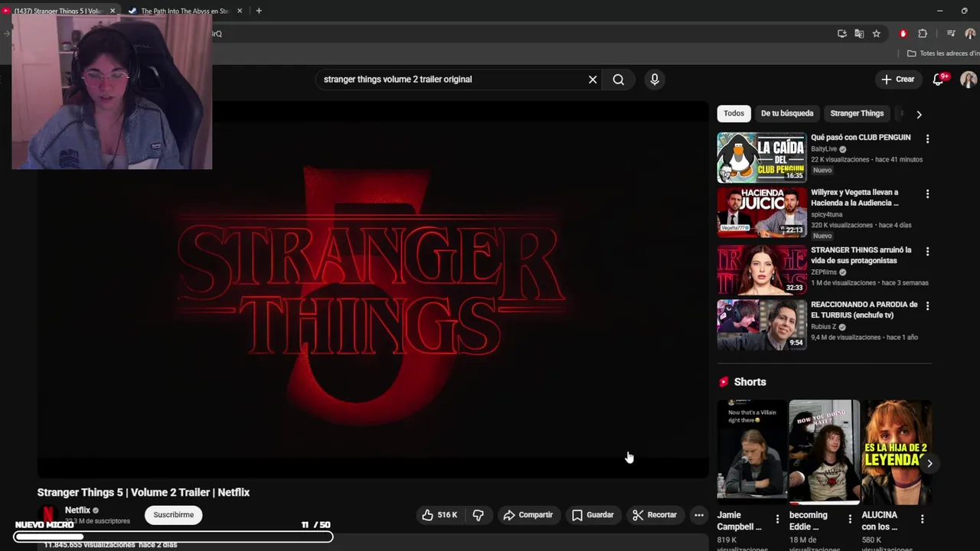Close the Stranger Things browser tab

112,11
